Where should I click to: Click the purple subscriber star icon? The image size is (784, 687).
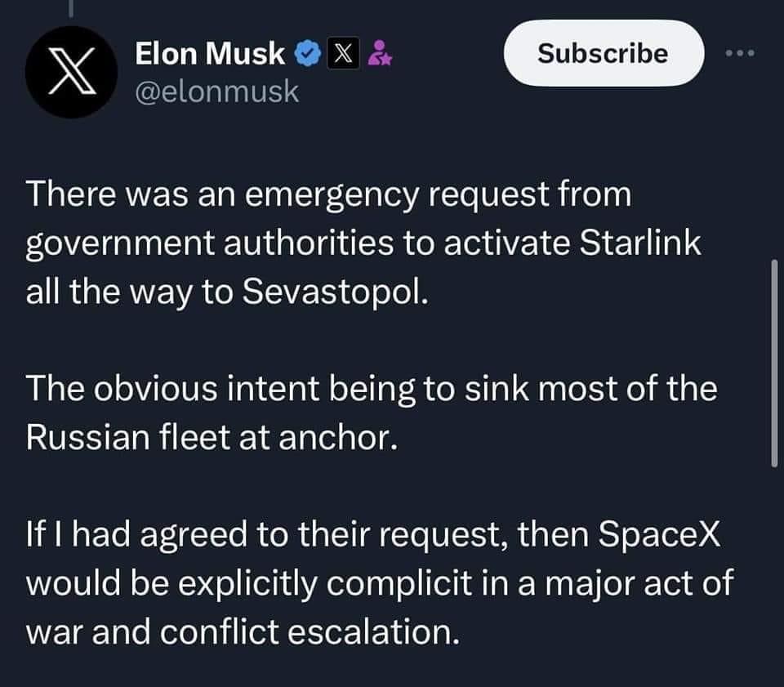pos(380,54)
